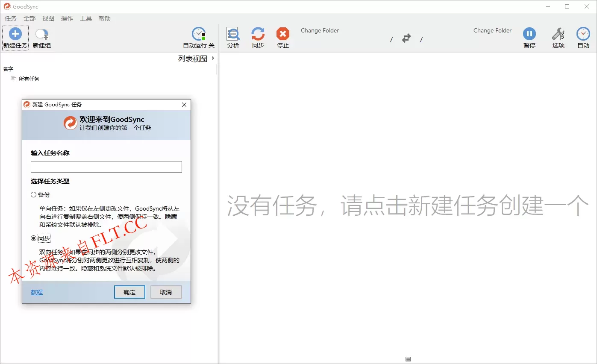Image resolution: width=597 pixels, height=364 pixels.
Task: Open the 帮助 menu
Action: (105, 18)
